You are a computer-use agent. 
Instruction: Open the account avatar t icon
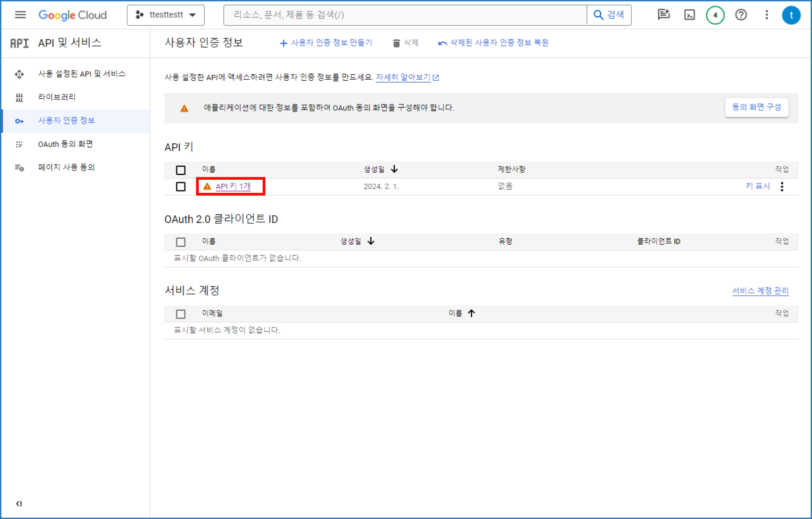click(791, 15)
